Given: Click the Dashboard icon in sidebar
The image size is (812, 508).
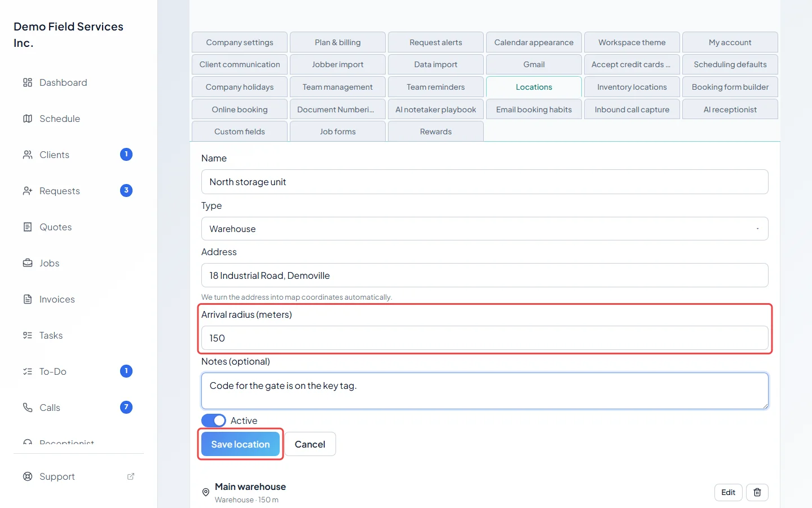Looking at the screenshot, I should tap(28, 82).
